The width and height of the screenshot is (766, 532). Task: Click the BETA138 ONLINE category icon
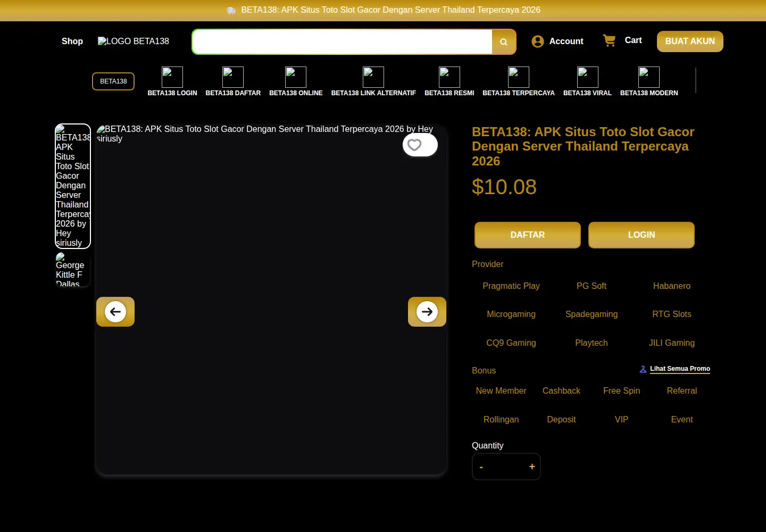coord(296,77)
